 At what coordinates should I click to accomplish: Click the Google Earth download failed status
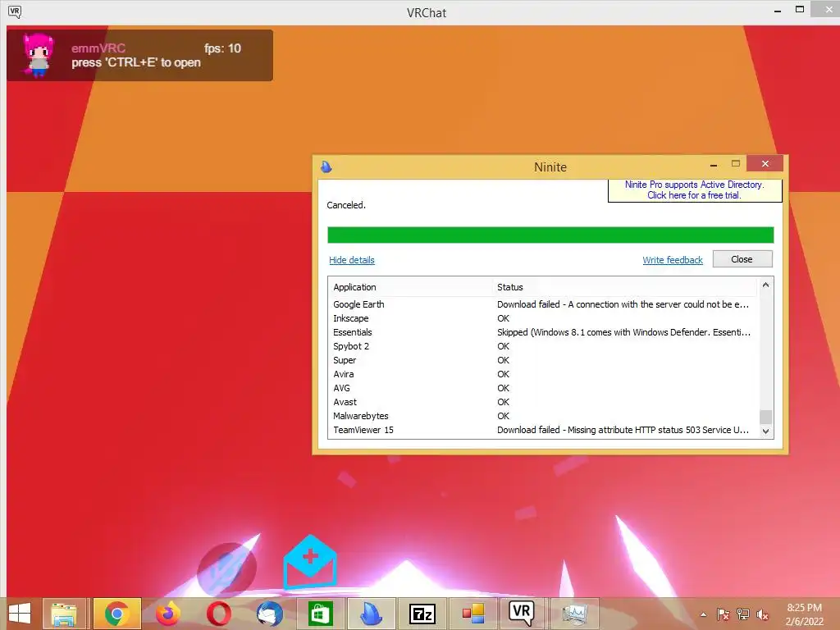point(623,304)
